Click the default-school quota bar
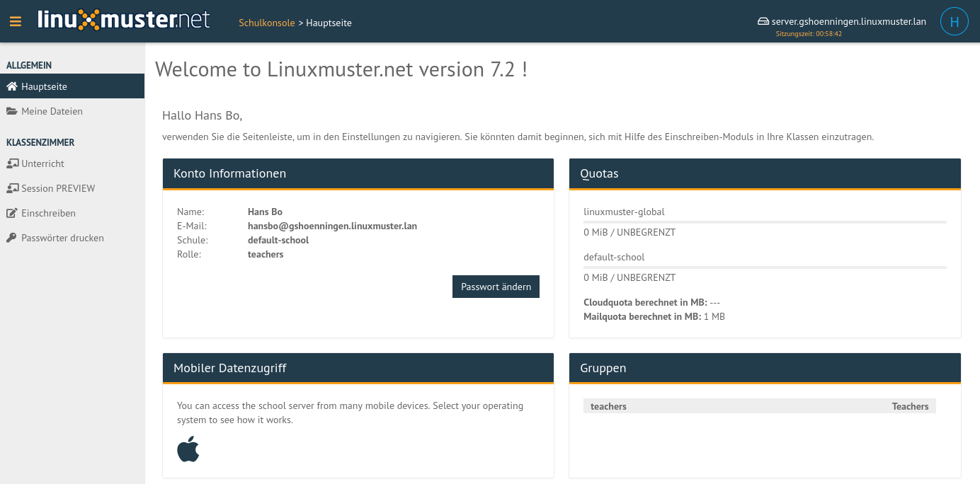 (765, 267)
